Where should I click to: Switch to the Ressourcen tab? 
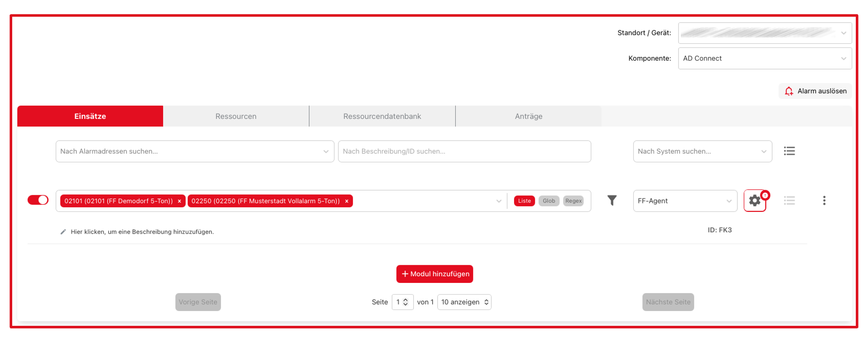point(236,116)
